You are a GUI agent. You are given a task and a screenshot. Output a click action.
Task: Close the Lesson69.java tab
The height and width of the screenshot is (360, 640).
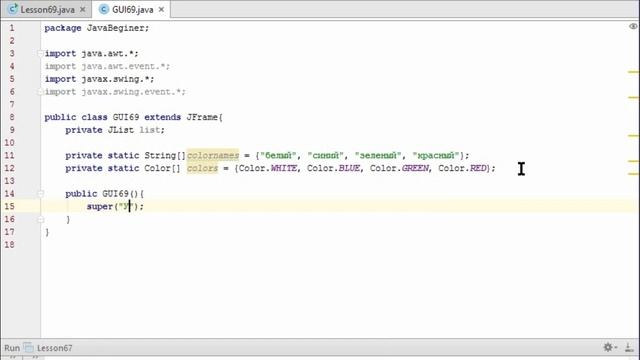point(83,9)
